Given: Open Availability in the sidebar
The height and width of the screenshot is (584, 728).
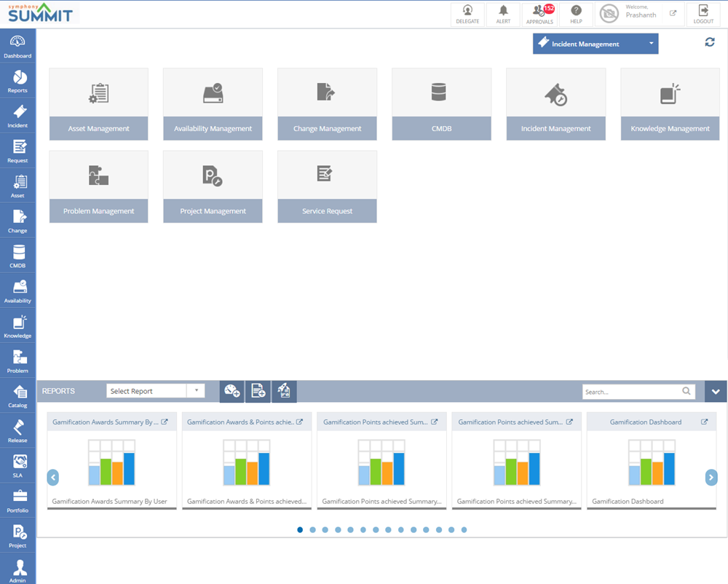Looking at the screenshot, I should (x=17, y=291).
